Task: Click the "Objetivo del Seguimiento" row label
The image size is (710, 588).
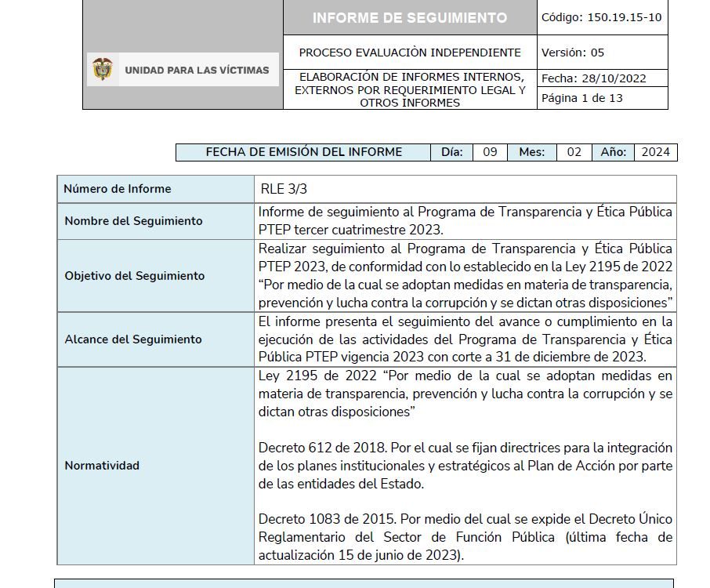Action: point(135,276)
